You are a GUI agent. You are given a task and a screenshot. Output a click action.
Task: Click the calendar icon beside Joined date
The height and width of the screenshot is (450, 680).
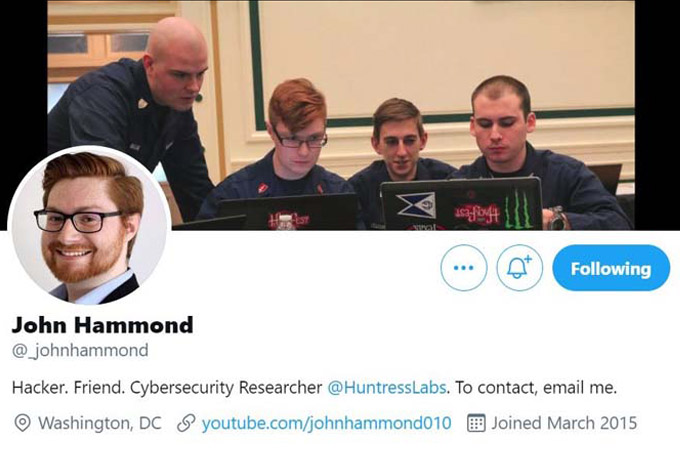(476, 423)
